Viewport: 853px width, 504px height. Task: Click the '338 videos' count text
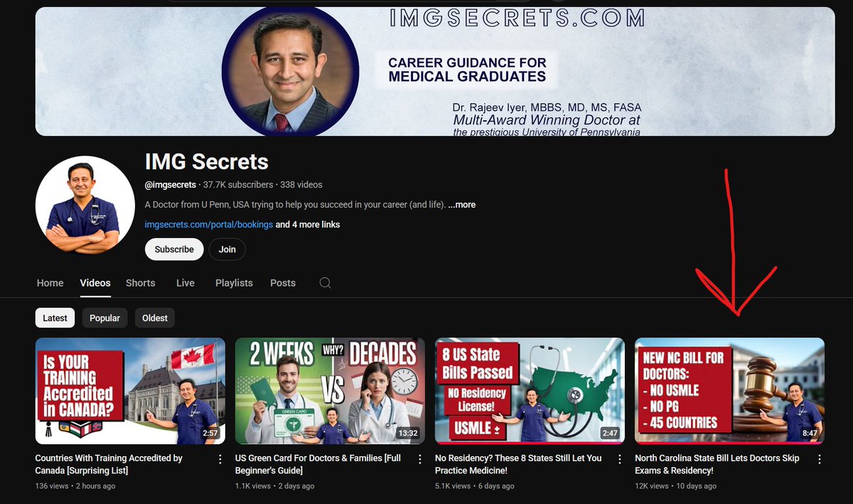[301, 185]
